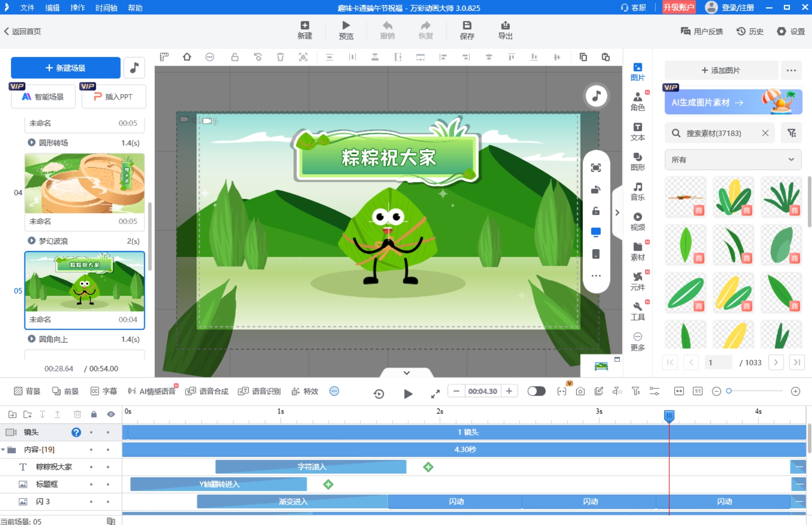The image size is (812, 525).
Task: Open the Shapes (图形) sidebar panel
Action: coord(637,161)
